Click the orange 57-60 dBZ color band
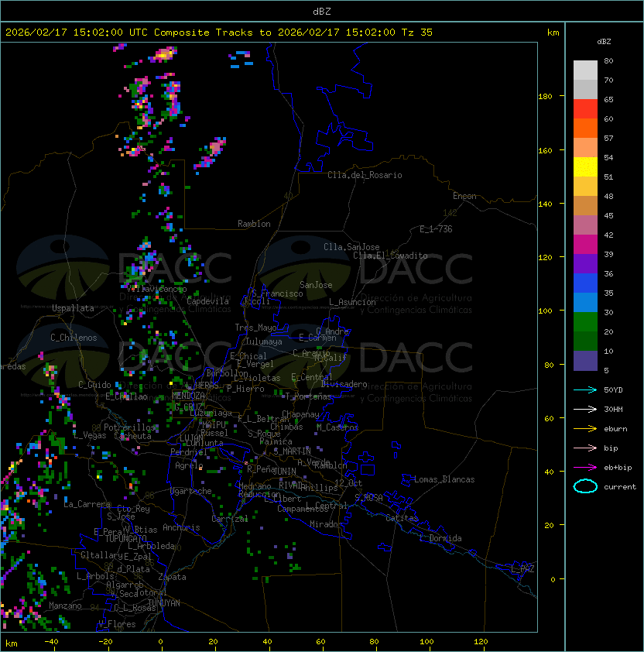This screenshot has width=644, height=652. point(585,128)
